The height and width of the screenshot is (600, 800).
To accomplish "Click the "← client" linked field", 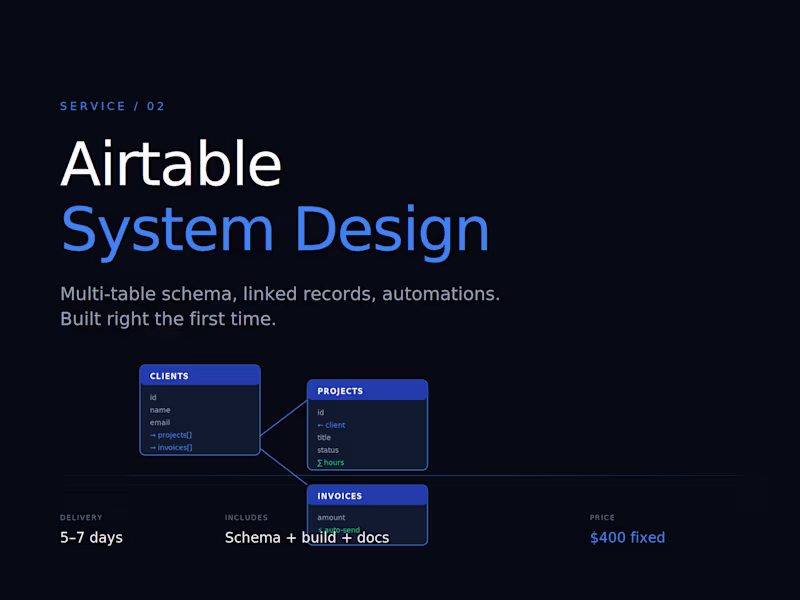I will coord(331,425).
